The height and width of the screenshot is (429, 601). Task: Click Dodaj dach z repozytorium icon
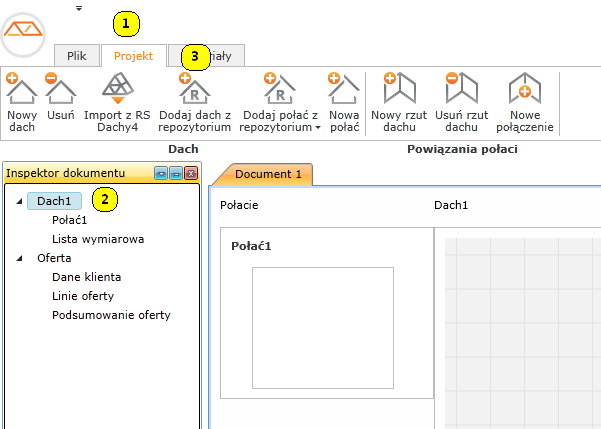point(194,92)
